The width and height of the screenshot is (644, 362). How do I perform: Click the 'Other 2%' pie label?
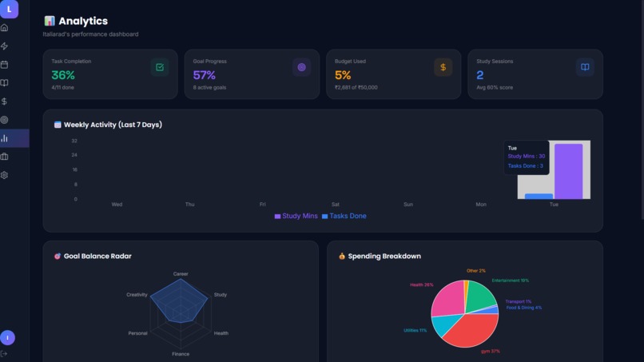click(476, 271)
